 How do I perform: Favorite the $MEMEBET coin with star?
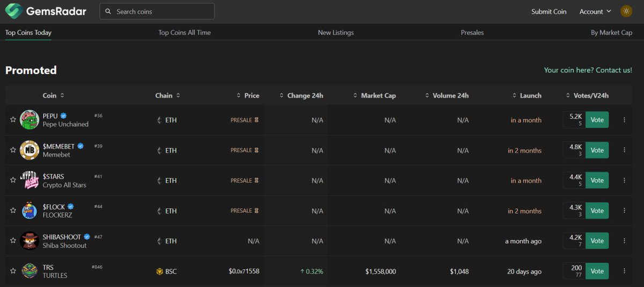[x=13, y=150]
